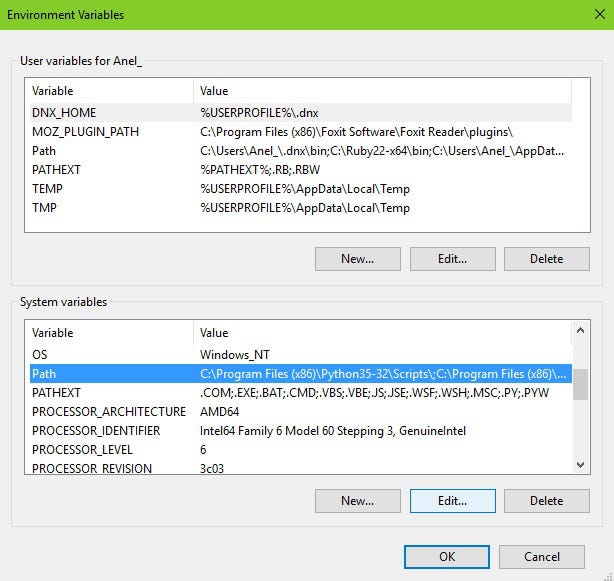The height and width of the screenshot is (581, 614).
Task: Click Variable column header in system list
Action: coord(111,333)
